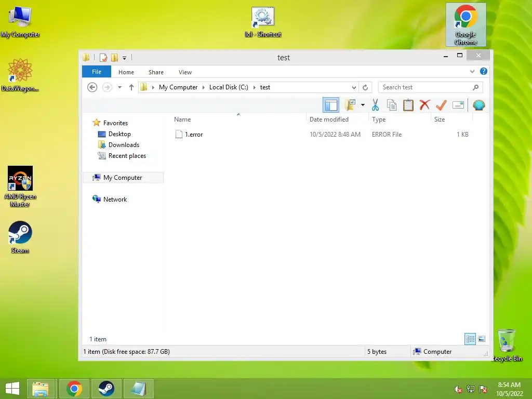Select Network in navigation pane

115,199
